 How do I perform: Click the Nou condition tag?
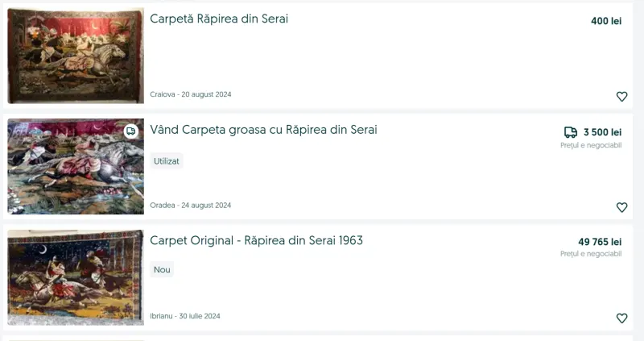(162, 270)
